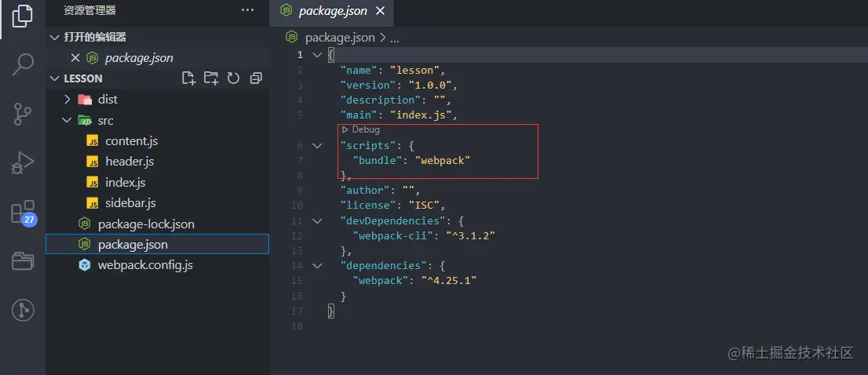Image resolution: width=868 pixels, height=375 pixels.
Task: Switch to the package.json tab
Action: click(332, 13)
